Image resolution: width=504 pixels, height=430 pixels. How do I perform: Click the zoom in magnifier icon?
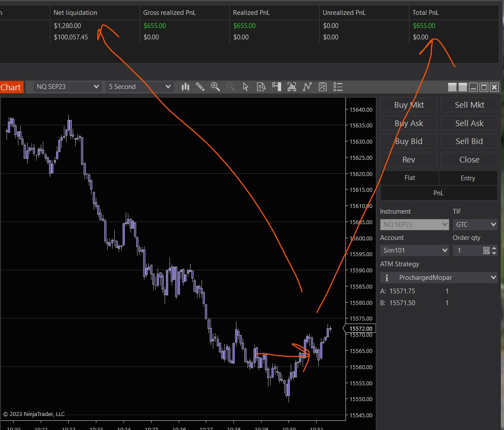215,87
